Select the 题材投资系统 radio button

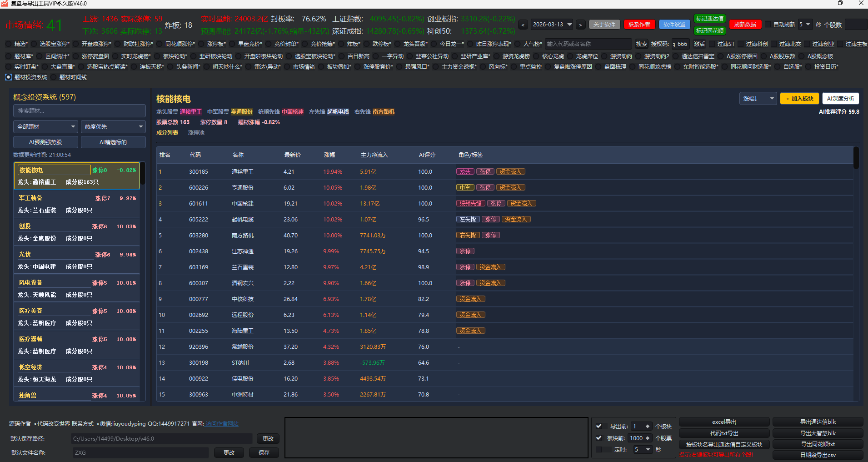(x=9, y=77)
